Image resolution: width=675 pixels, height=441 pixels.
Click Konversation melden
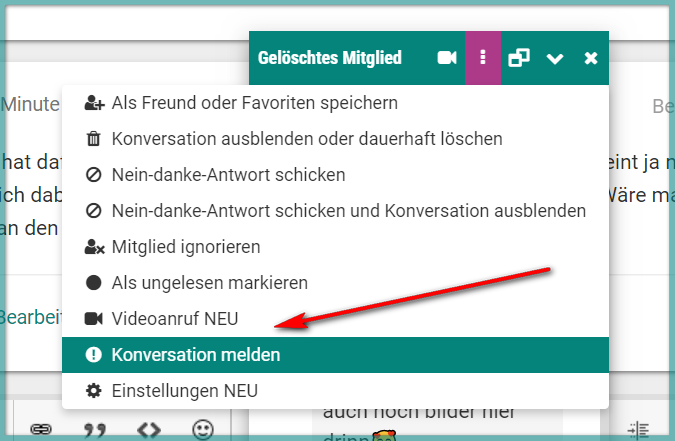pos(335,355)
